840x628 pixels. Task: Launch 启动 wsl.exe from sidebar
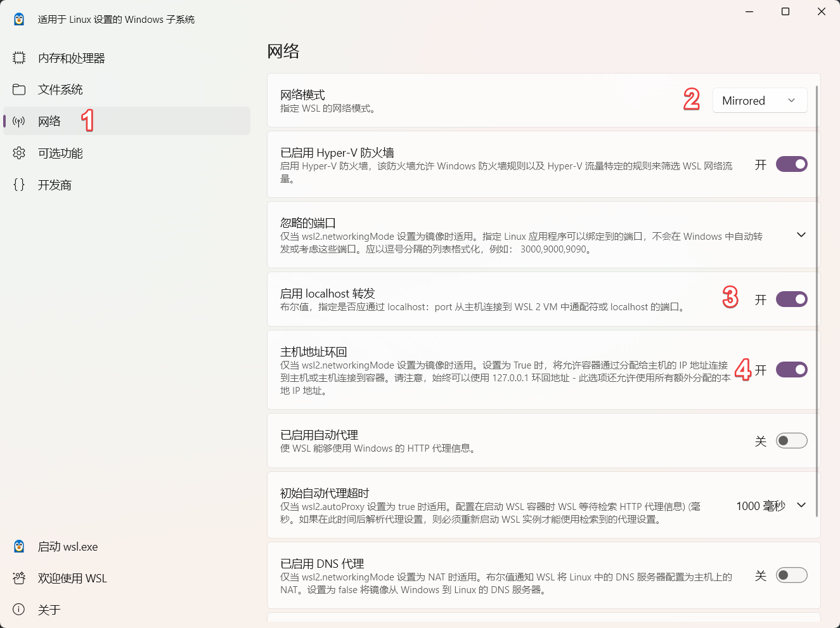coord(127,546)
